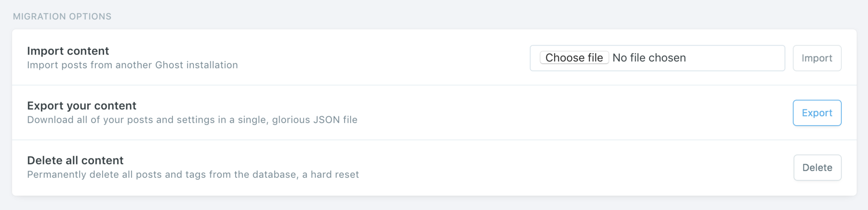Click the words "a hard reset"
Screen dimensions: 868x210
(330, 174)
